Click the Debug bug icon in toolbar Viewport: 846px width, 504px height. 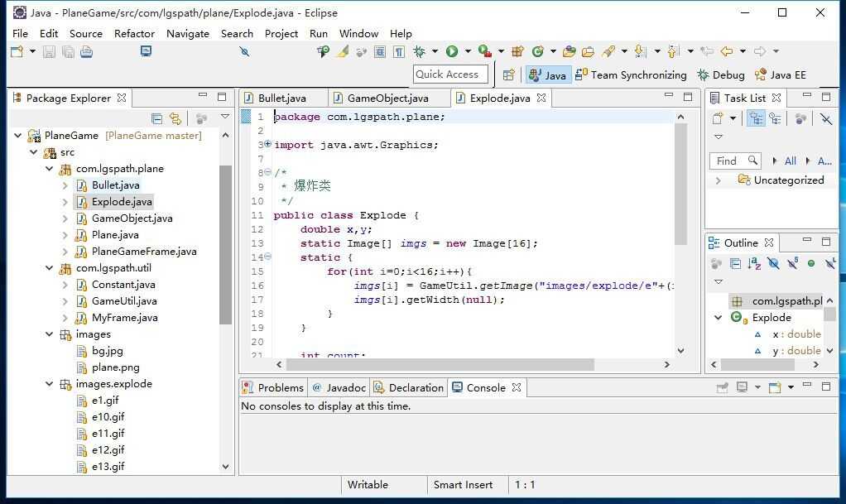[x=420, y=51]
